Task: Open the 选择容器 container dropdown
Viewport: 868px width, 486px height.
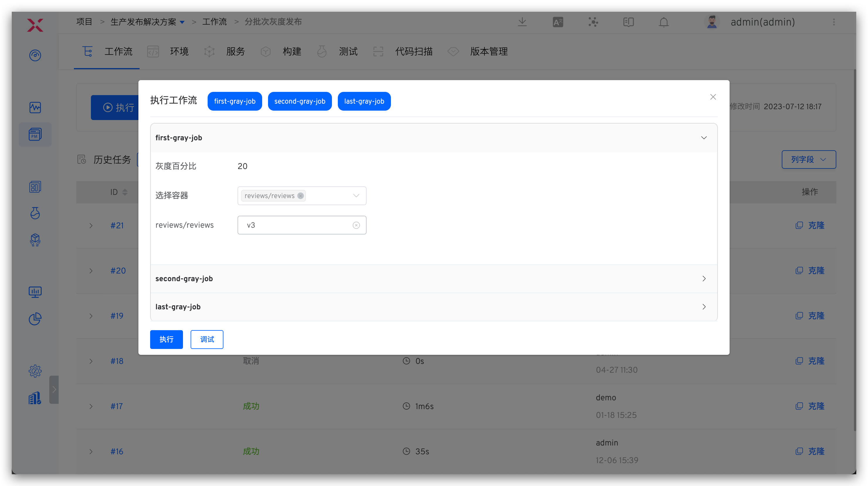Action: [x=356, y=196]
